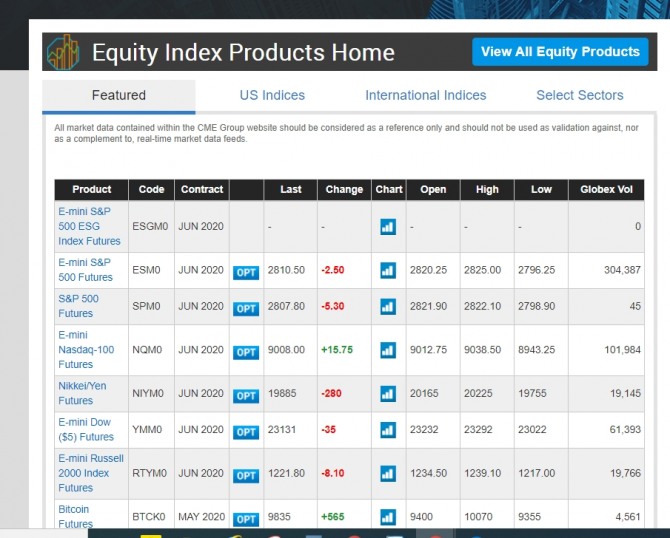Click the Last column header
Viewport: 670px width, 538px height.
pos(291,190)
